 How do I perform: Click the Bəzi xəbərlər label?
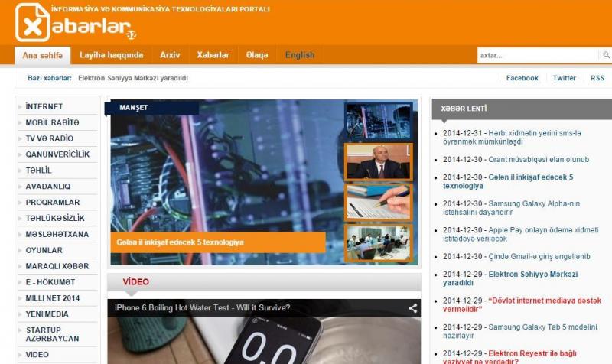(x=50, y=78)
